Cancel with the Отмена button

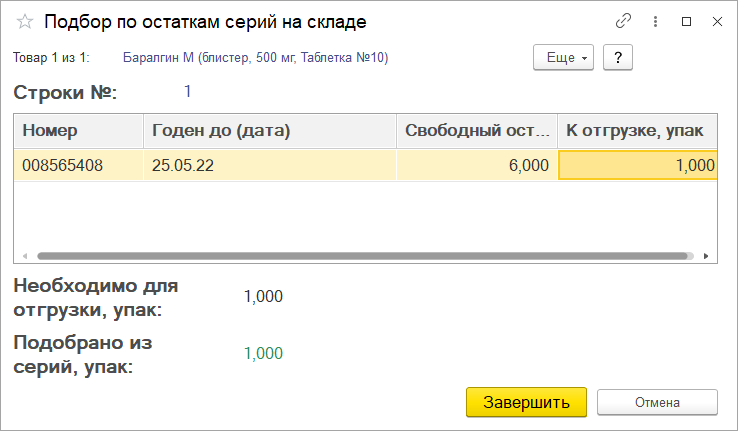pos(657,402)
